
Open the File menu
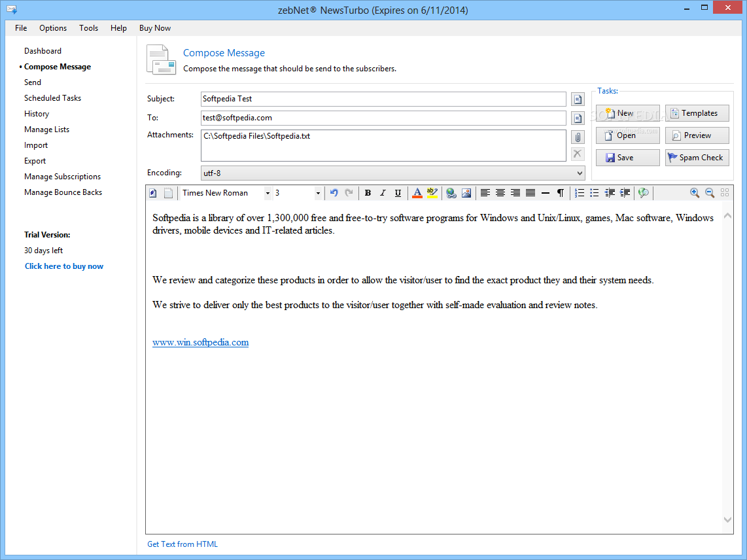(x=21, y=28)
